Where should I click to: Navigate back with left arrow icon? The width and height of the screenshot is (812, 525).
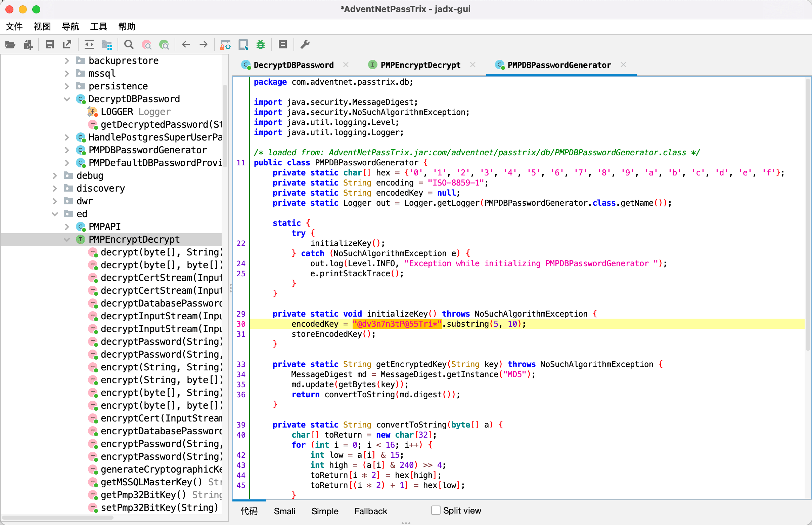[186, 45]
